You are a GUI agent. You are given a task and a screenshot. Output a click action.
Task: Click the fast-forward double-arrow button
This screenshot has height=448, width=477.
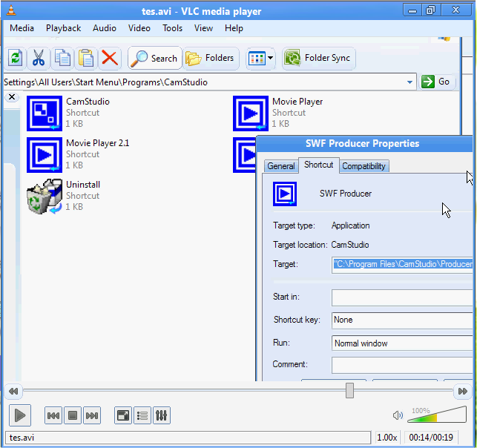tap(463, 391)
